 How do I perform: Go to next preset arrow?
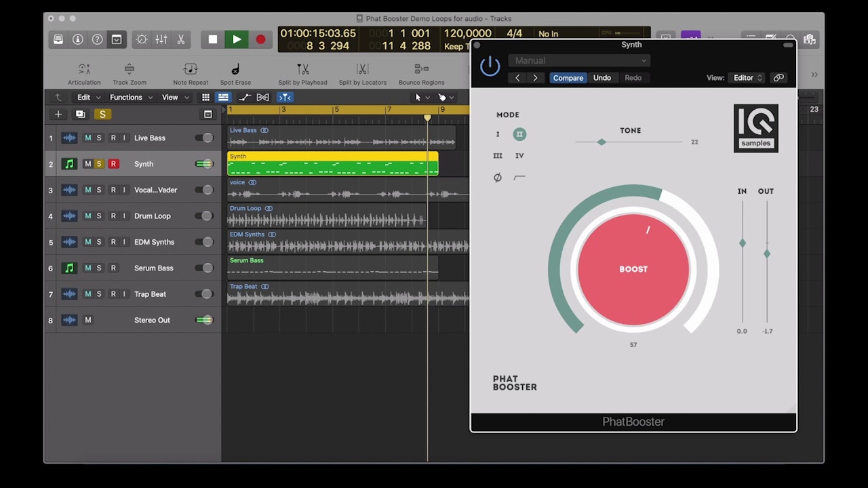[535, 78]
